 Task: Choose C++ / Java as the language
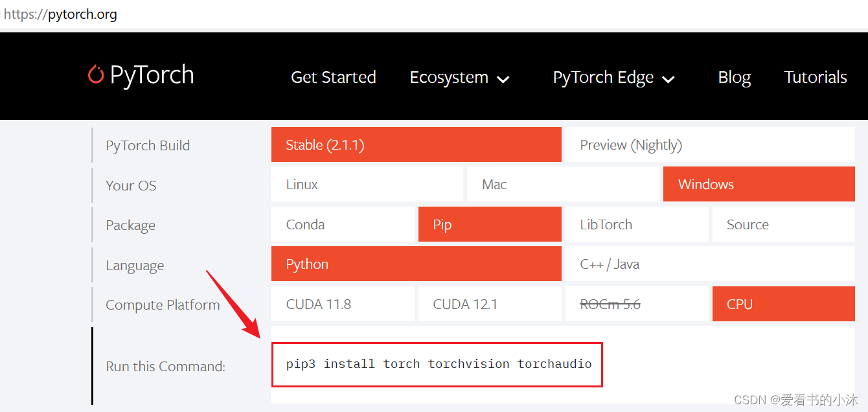coord(710,264)
